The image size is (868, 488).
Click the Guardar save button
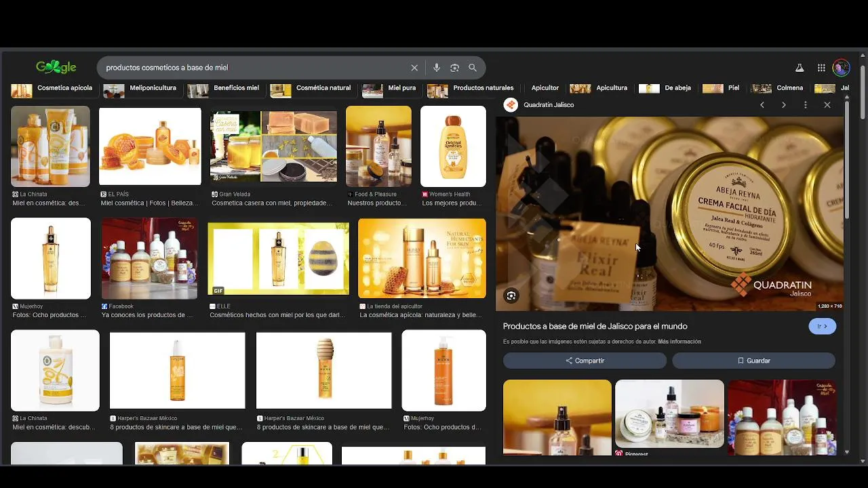753,361
